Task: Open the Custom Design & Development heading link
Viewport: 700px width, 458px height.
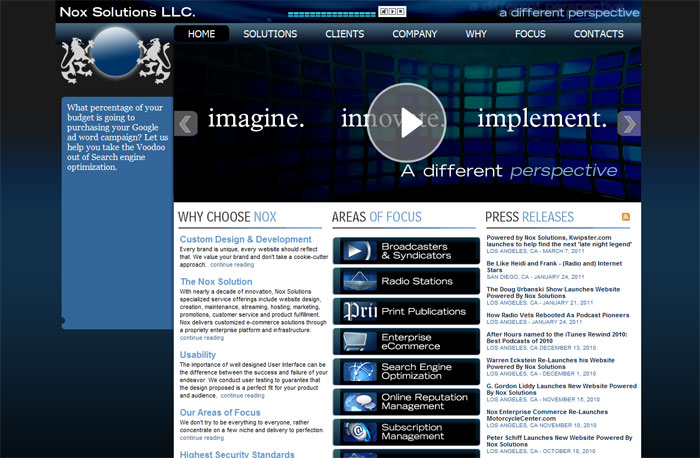Action: (x=246, y=239)
